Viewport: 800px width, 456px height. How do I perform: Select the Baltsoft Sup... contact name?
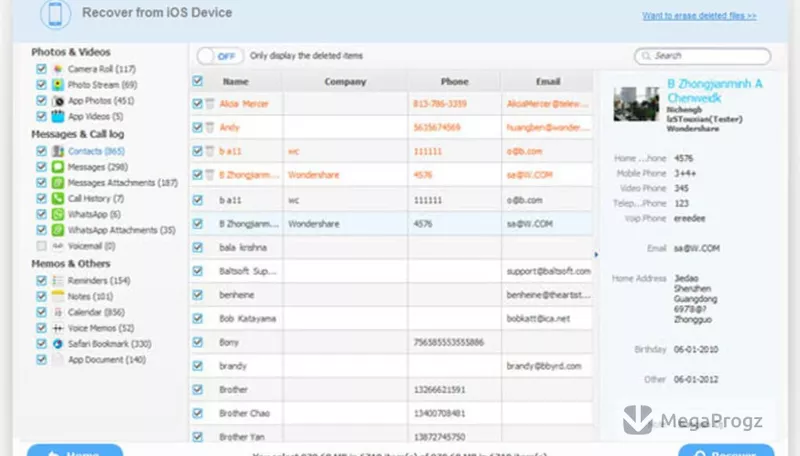coord(247,271)
